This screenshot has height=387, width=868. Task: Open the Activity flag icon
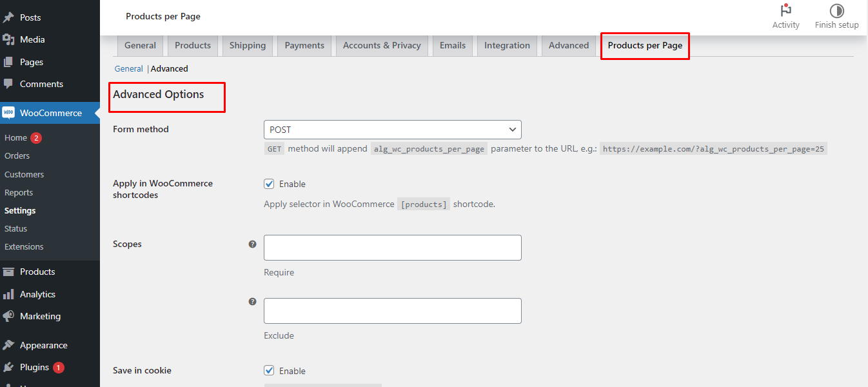click(x=785, y=10)
